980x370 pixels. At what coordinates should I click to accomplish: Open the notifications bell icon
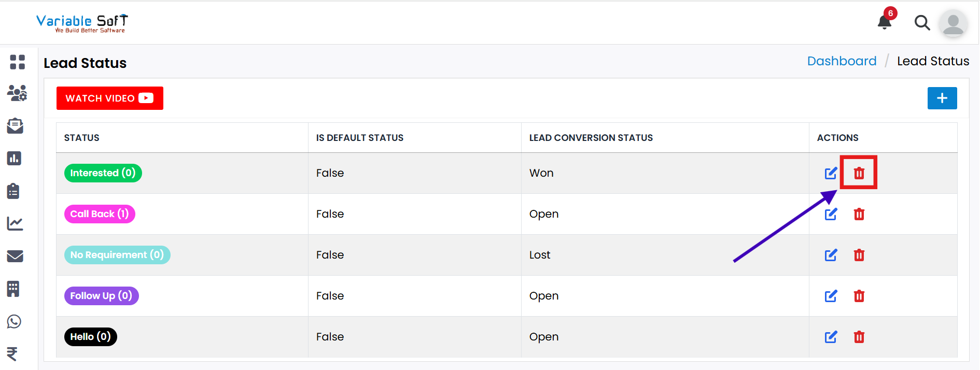(885, 22)
